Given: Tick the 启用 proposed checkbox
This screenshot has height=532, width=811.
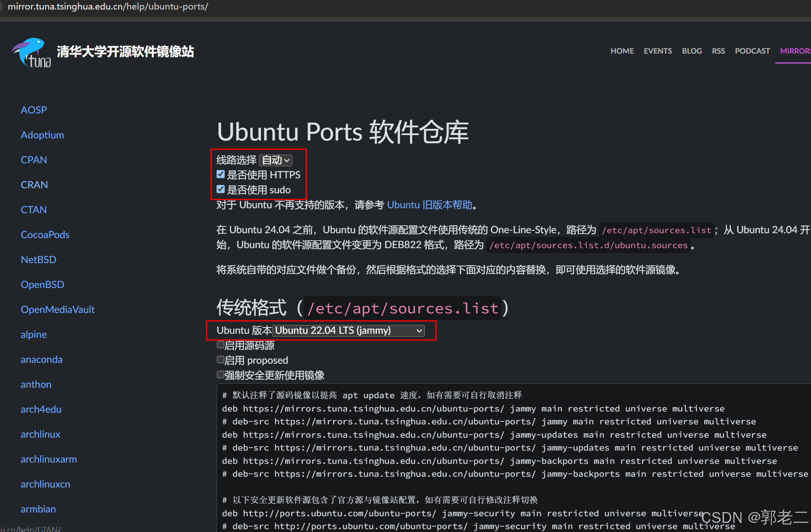Looking at the screenshot, I should click(221, 360).
